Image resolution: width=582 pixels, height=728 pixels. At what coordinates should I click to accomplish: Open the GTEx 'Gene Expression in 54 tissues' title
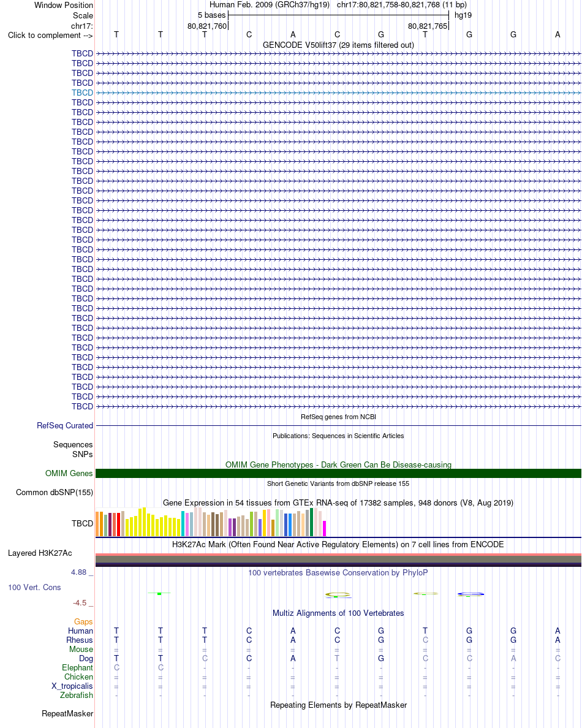click(x=338, y=503)
